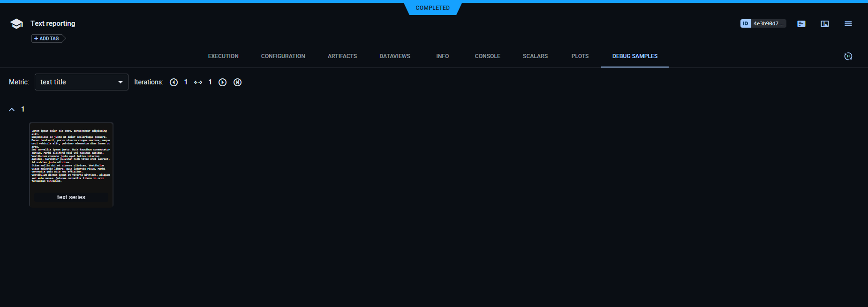Switch to full screen details view icon
The image size is (868, 307).
pyautogui.click(x=824, y=24)
